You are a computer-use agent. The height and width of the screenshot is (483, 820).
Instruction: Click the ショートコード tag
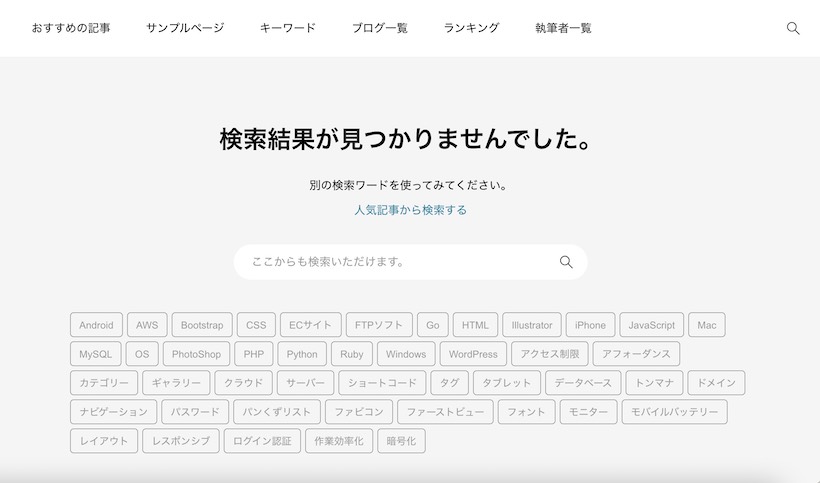(x=382, y=383)
